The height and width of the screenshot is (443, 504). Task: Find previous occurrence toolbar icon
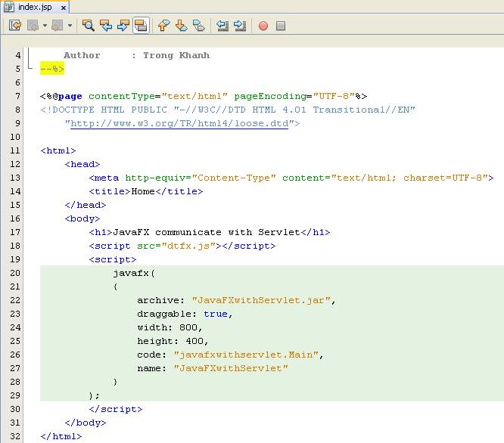click(106, 26)
